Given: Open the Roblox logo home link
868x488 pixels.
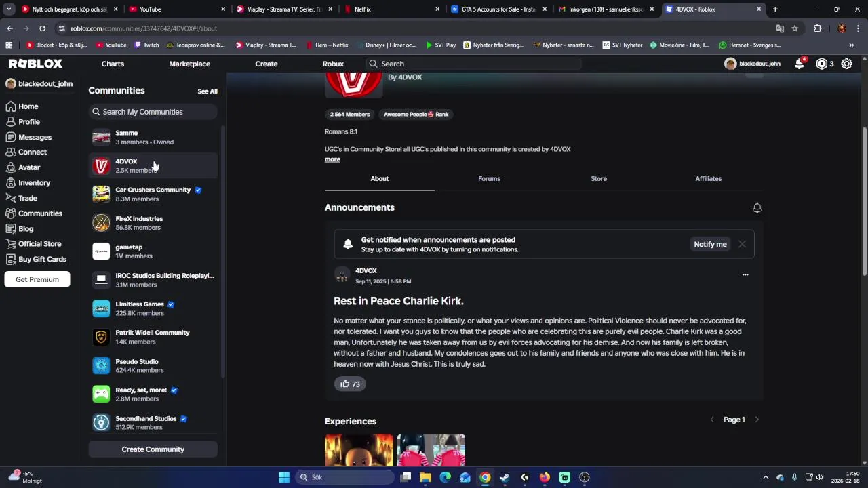Looking at the screenshot, I should point(35,64).
